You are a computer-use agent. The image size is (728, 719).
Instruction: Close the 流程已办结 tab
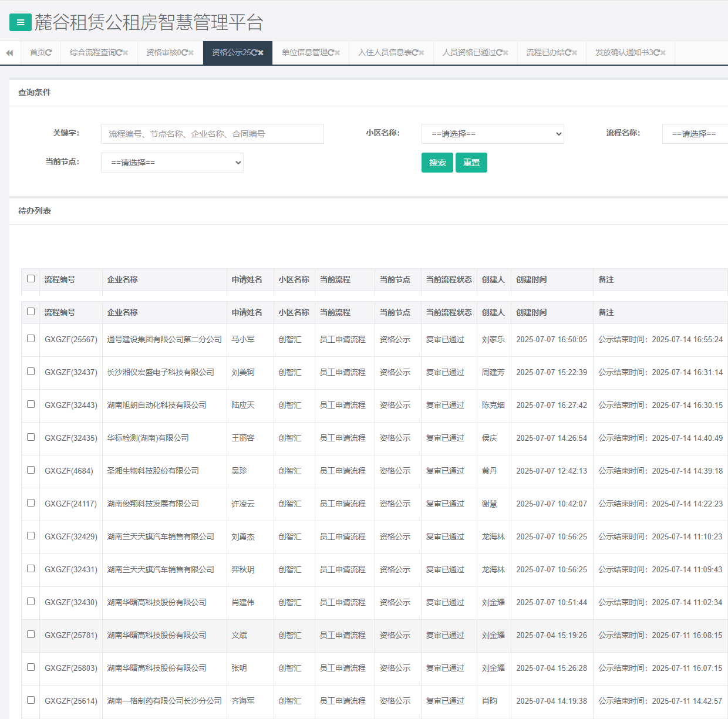(x=574, y=53)
